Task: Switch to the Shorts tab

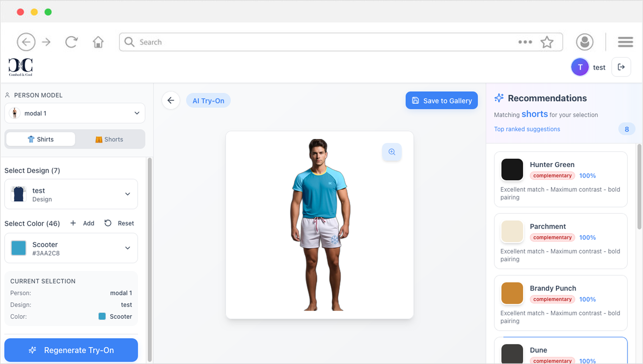Action: (109, 139)
